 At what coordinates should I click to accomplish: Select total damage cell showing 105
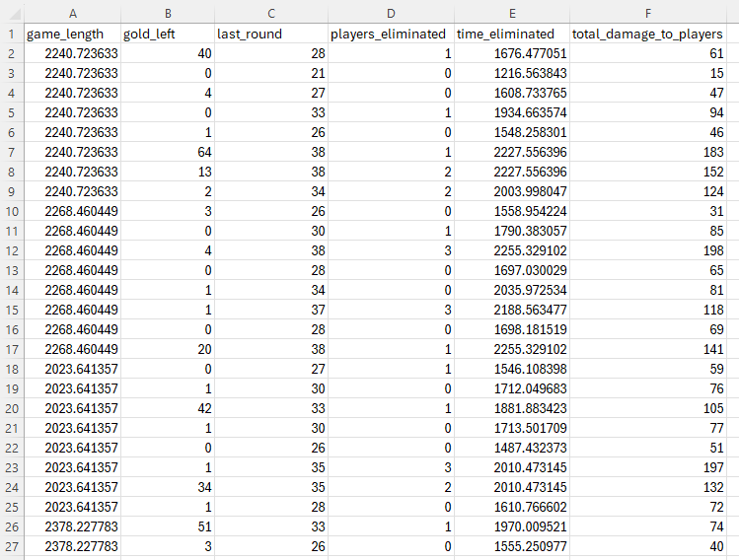point(648,408)
